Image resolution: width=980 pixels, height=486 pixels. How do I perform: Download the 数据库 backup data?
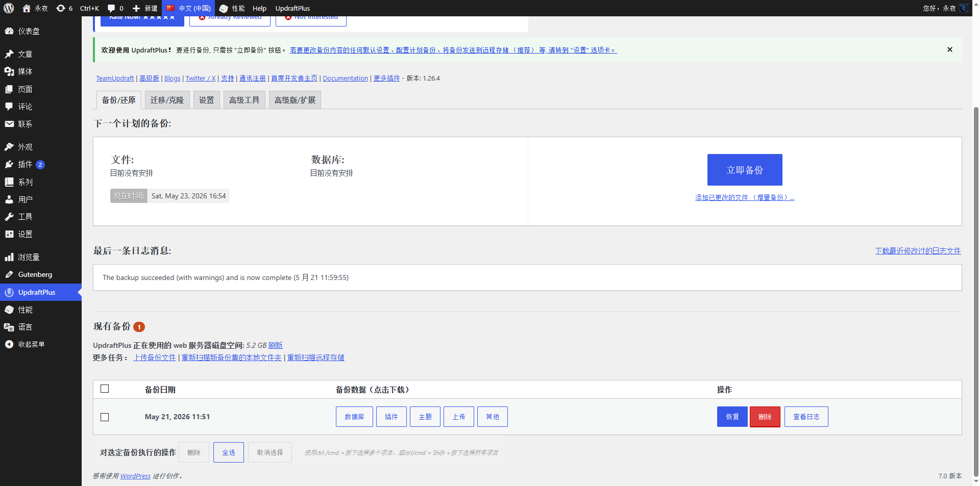pos(354,417)
